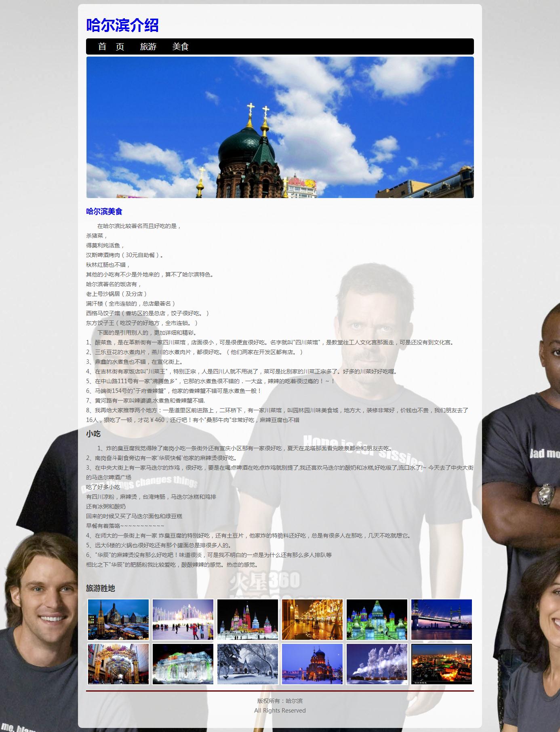Open the snow-covered trees and house thumbnail

tap(248, 664)
